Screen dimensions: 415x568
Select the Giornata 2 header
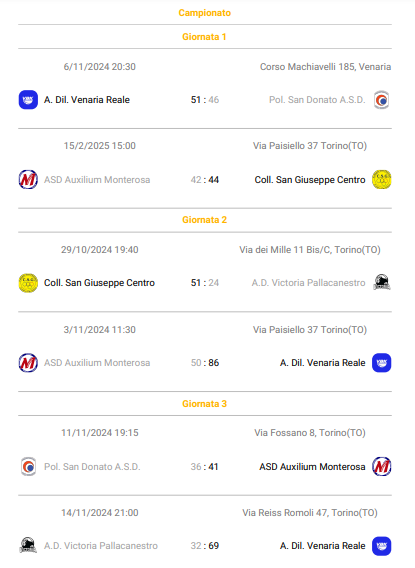point(204,220)
